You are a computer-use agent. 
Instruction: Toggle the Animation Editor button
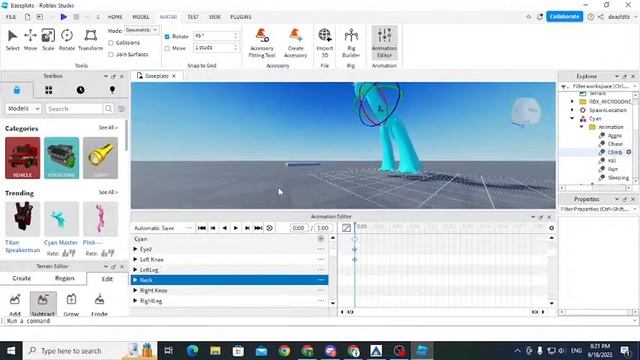384,43
